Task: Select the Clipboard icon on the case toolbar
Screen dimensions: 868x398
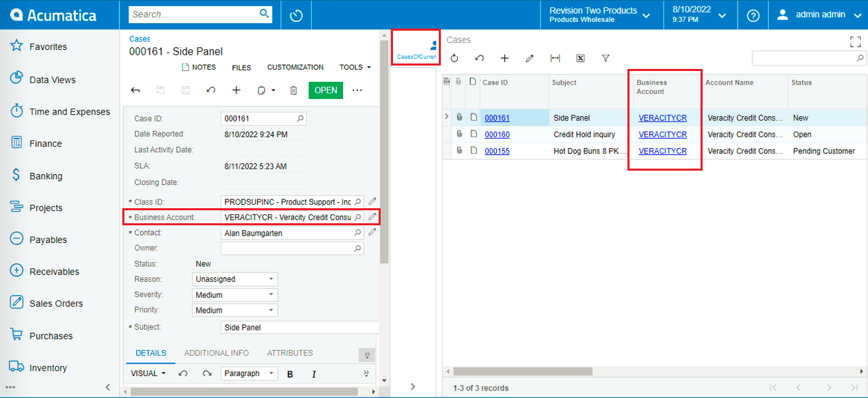Action: point(260,89)
